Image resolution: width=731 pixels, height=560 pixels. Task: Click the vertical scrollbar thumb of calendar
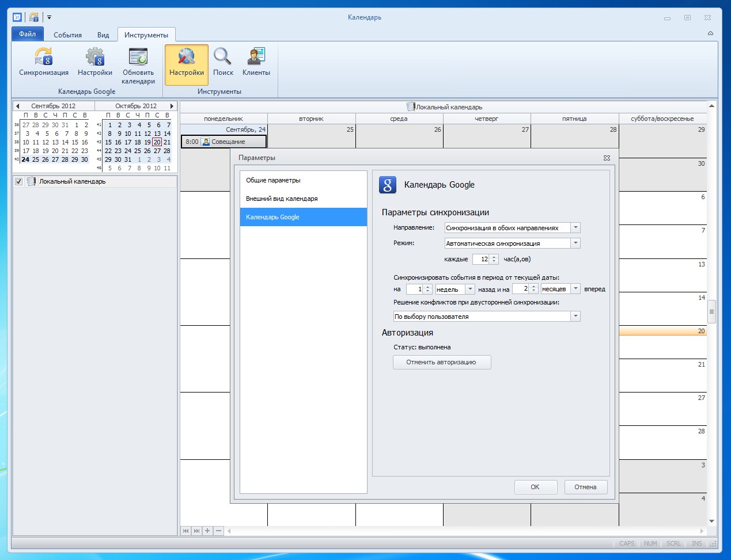(x=711, y=311)
